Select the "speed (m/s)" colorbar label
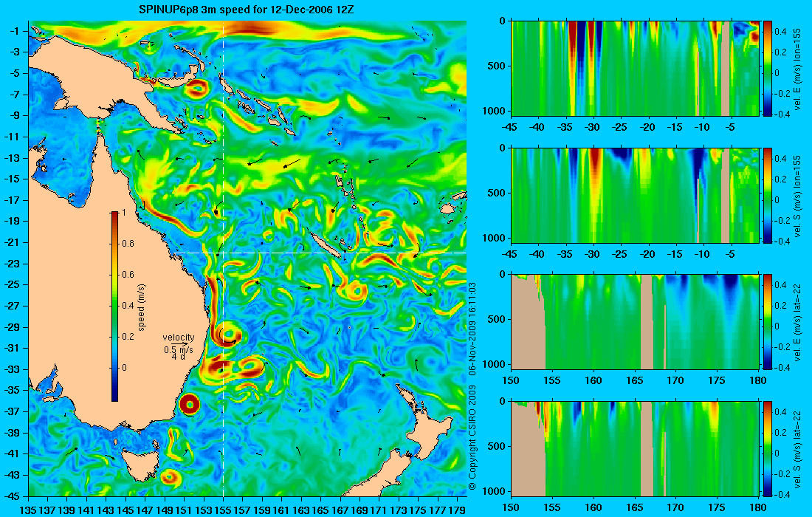Viewport: 812px width, 517px height. [142, 307]
